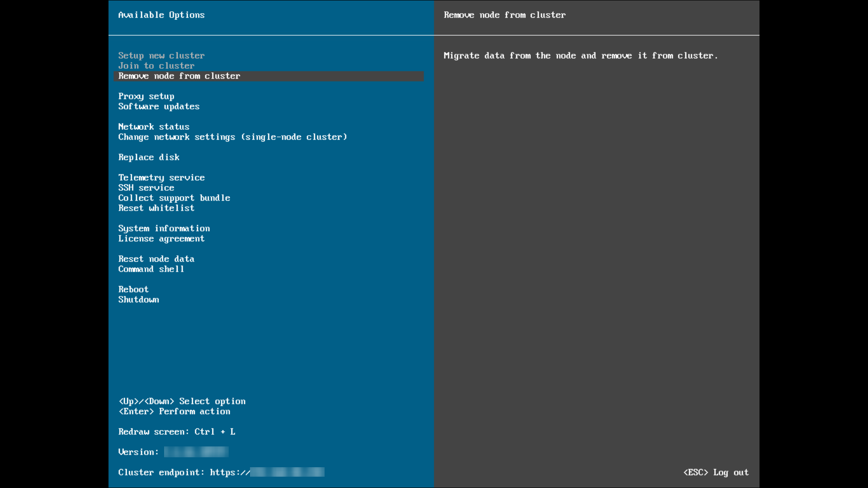Click the <Up>/<Down> Select option hint
The image size is (868, 488).
tap(182, 401)
